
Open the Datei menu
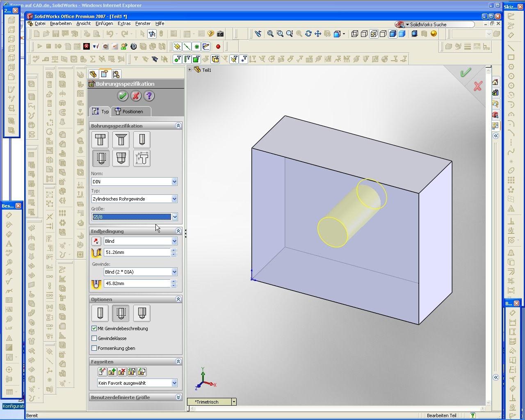coord(40,24)
